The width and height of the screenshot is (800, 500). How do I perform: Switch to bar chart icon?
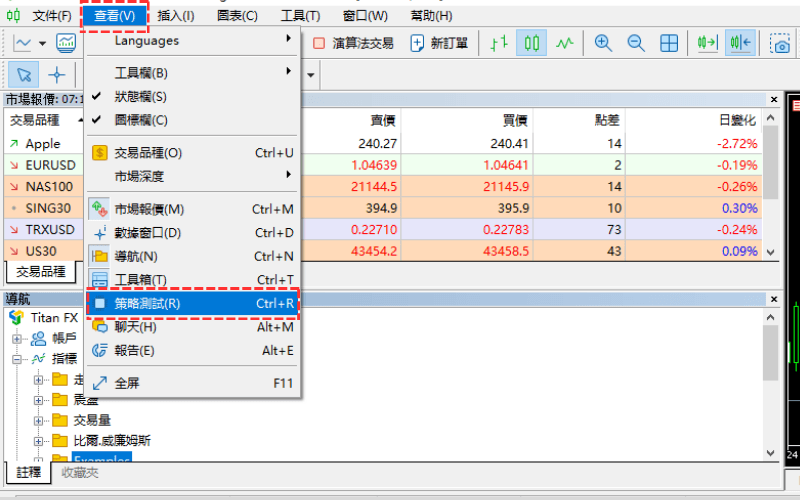point(499,43)
